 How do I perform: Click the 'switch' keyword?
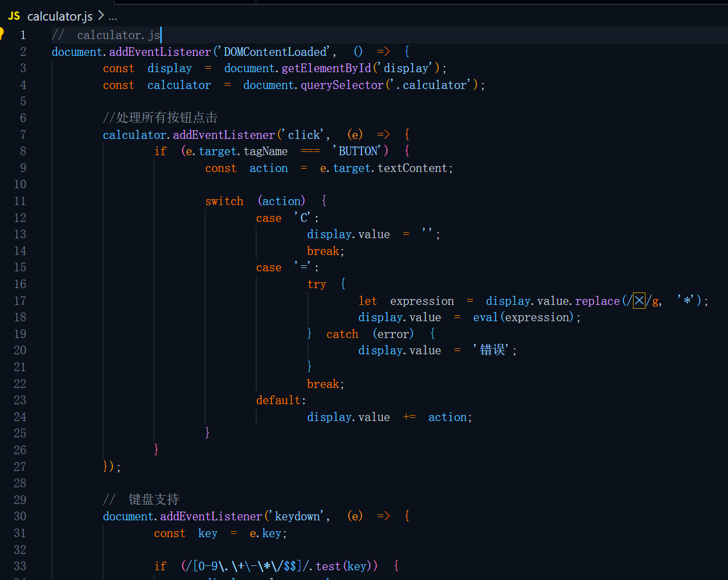(224, 201)
